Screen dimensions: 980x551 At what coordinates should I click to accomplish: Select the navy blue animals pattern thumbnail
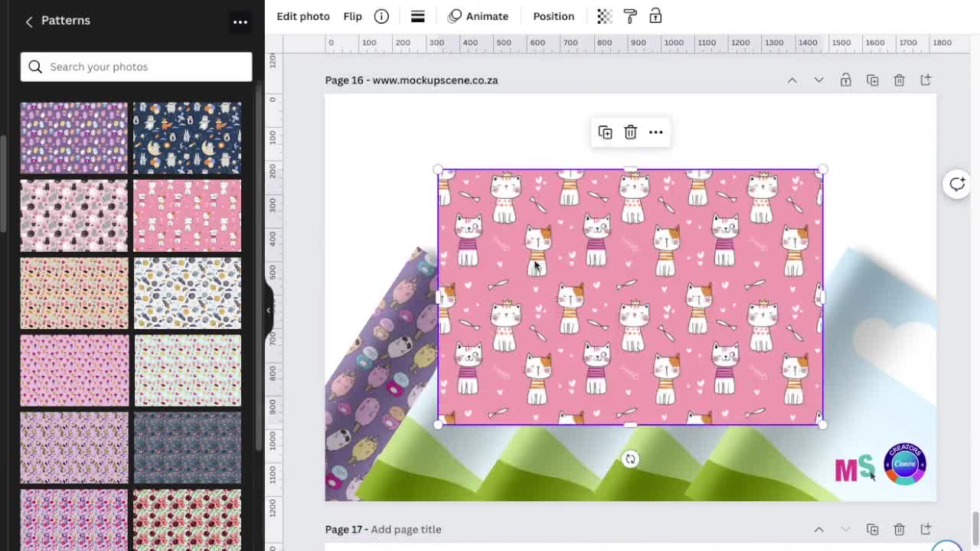point(188,138)
